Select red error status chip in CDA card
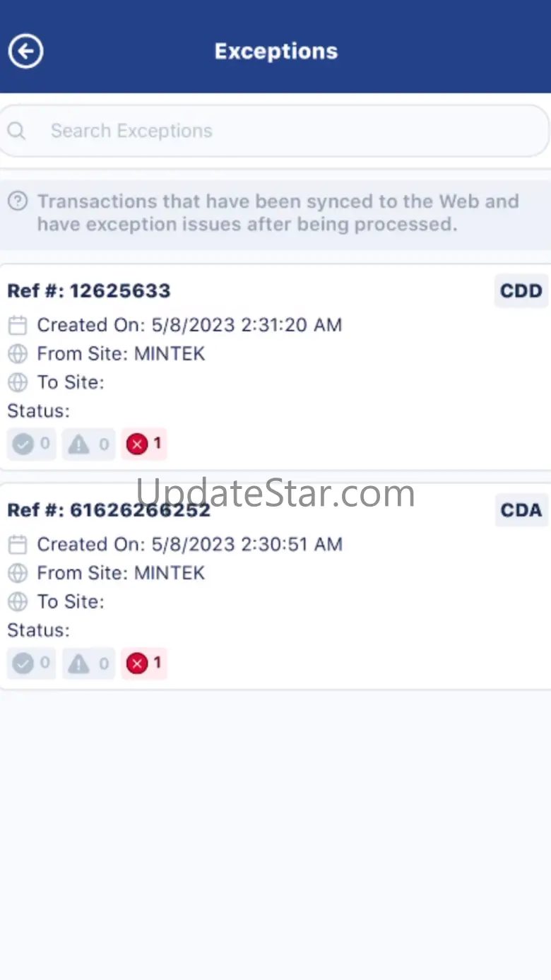 [x=144, y=663]
